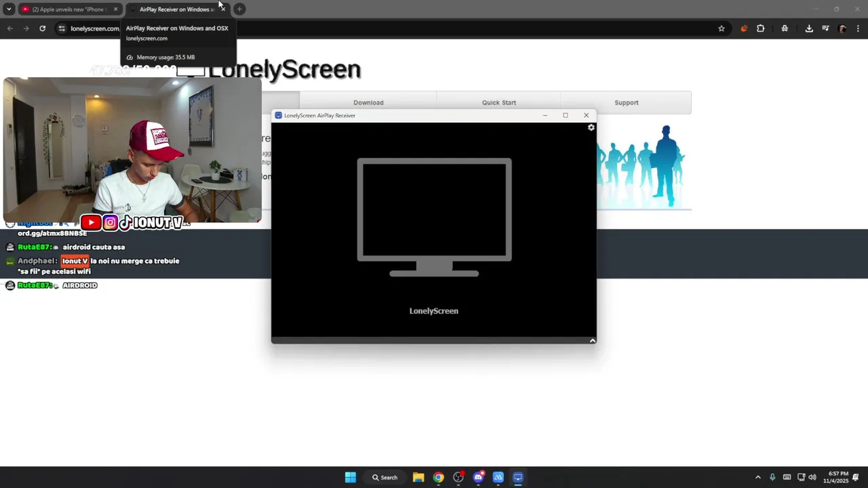
Task: Close the Apple unveils new iPhone tab
Action: [115, 9]
